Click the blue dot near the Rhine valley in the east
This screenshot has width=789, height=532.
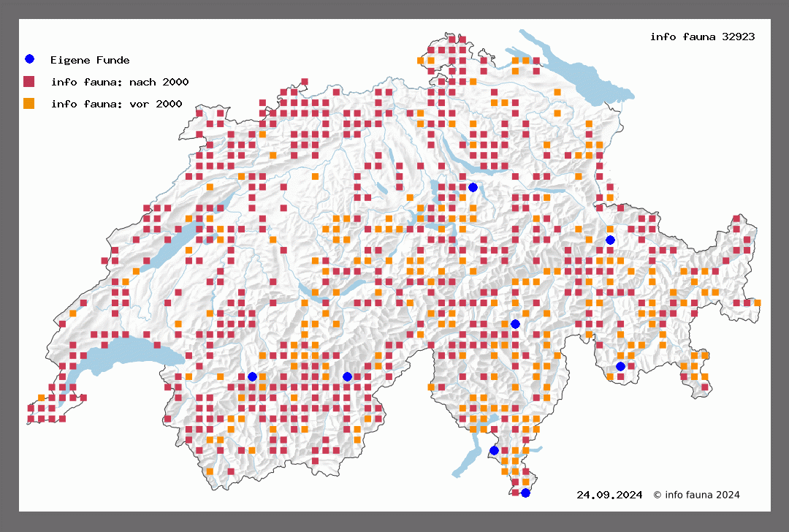[610, 240]
